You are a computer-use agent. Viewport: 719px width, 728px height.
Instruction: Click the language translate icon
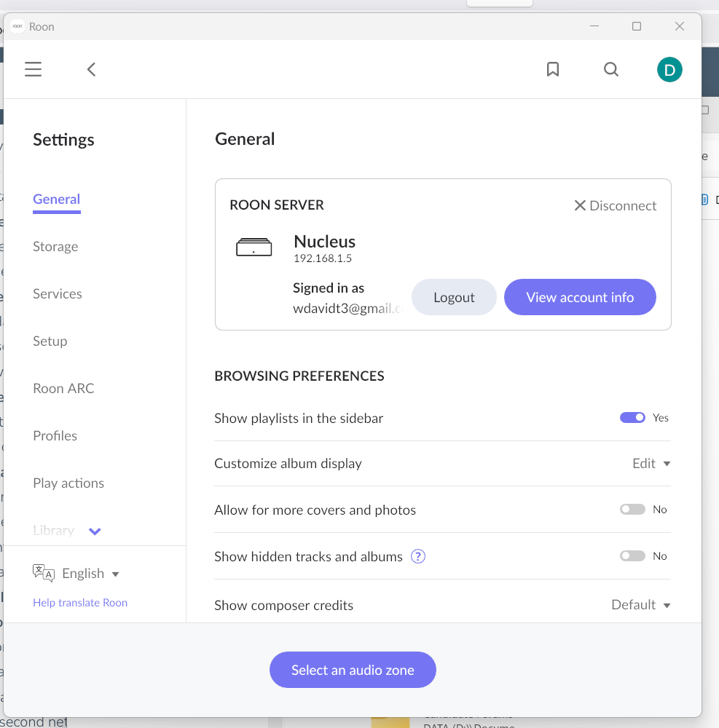[x=44, y=573]
